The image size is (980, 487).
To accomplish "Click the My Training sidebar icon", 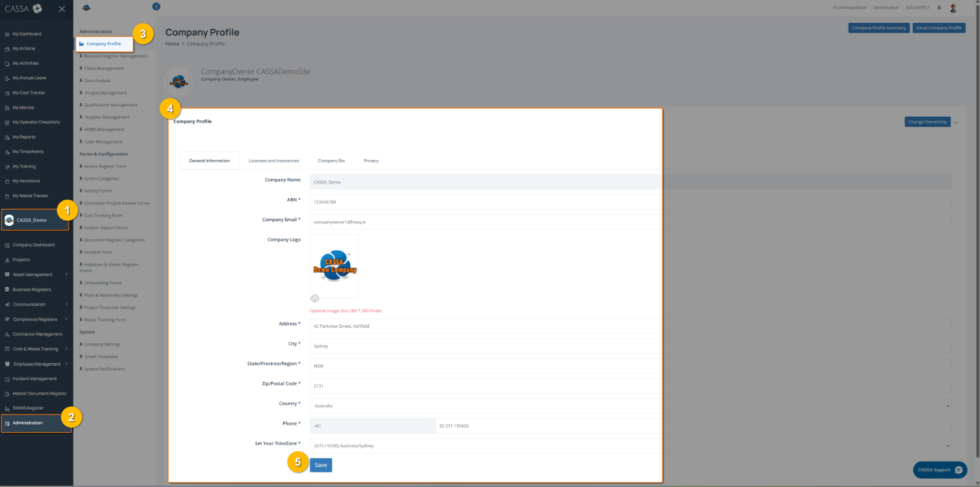I will 7,166.
